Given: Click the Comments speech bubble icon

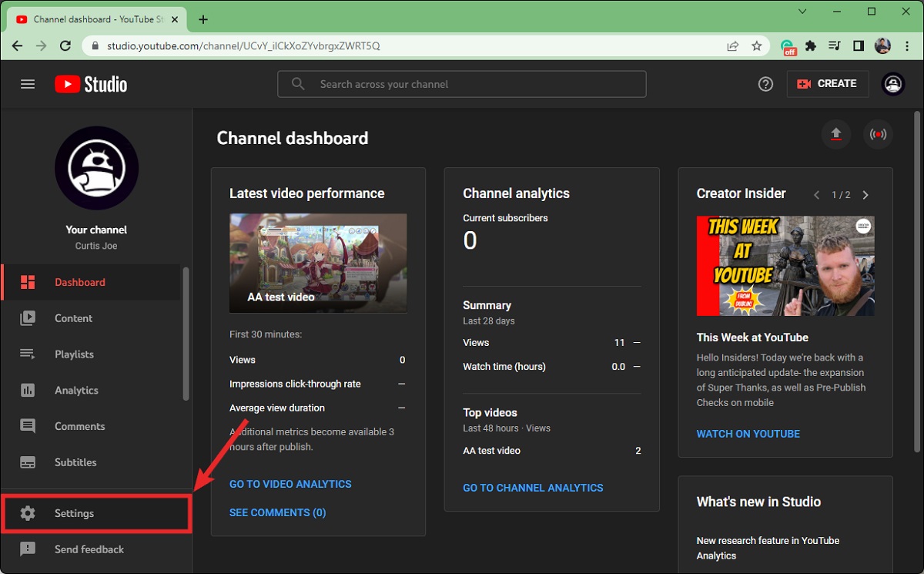Looking at the screenshot, I should click(x=28, y=426).
